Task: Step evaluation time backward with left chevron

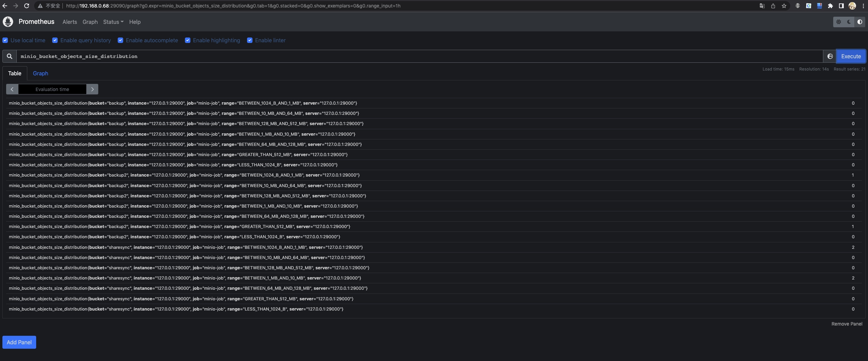Action: (12, 89)
